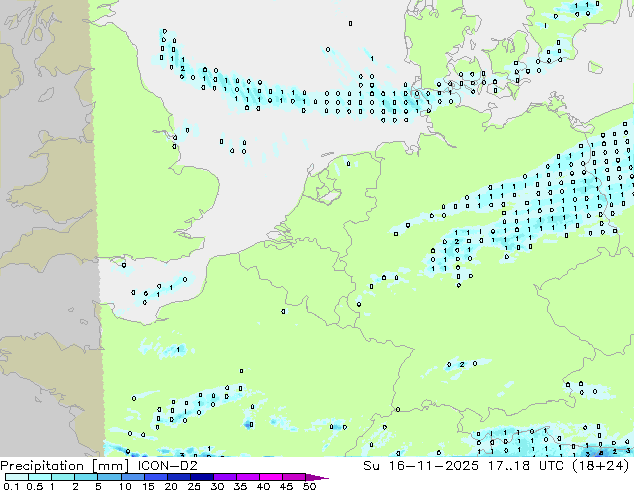
Task: Click the 35–40 mm legend color swatch
Action: (247, 477)
